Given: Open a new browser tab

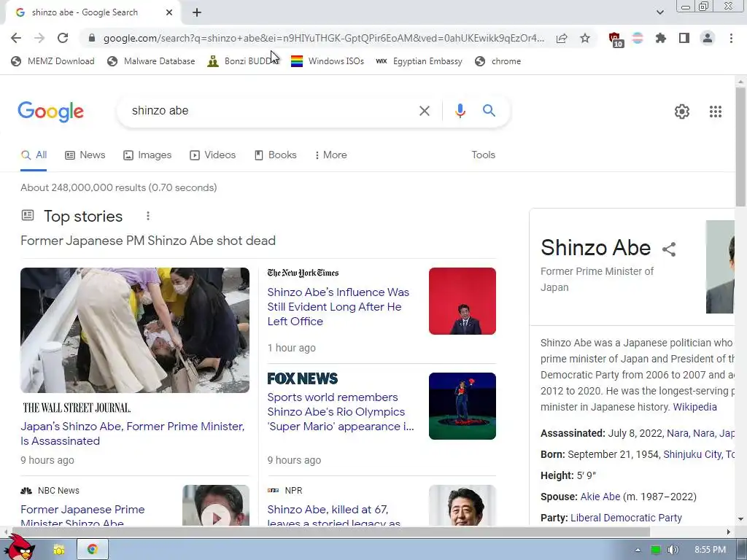Looking at the screenshot, I should (x=197, y=13).
